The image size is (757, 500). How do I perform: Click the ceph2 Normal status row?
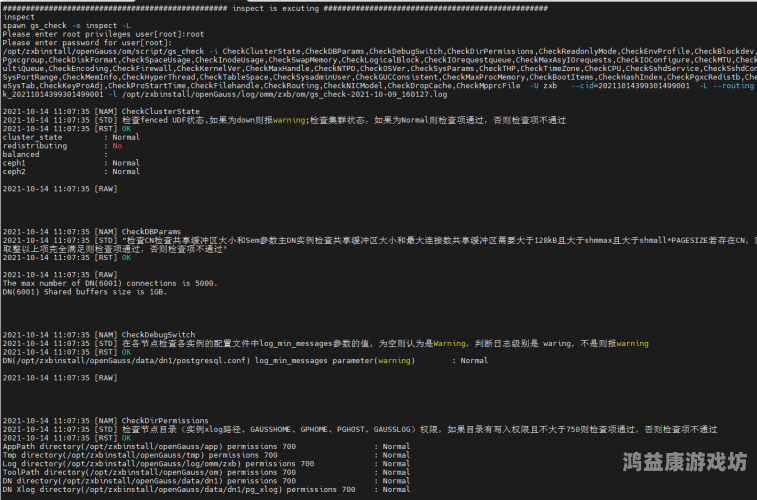tap(70, 171)
